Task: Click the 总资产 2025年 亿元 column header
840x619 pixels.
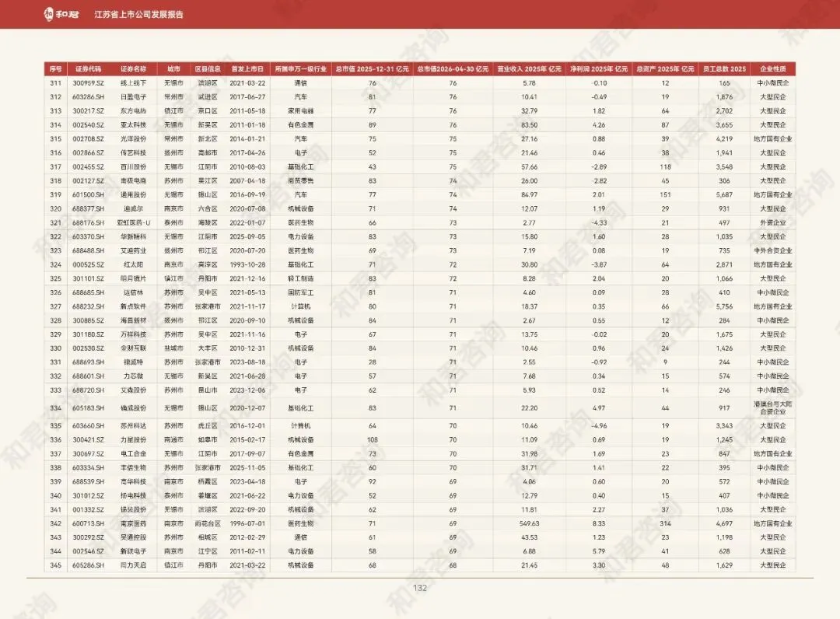Action: pyautogui.click(x=665, y=69)
